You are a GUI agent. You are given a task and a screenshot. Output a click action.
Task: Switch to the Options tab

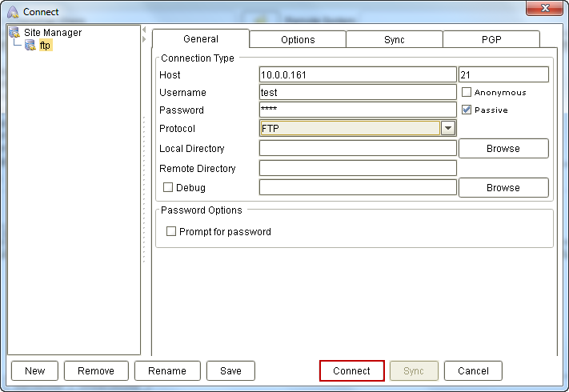pyautogui.click(x=298, y=39)
